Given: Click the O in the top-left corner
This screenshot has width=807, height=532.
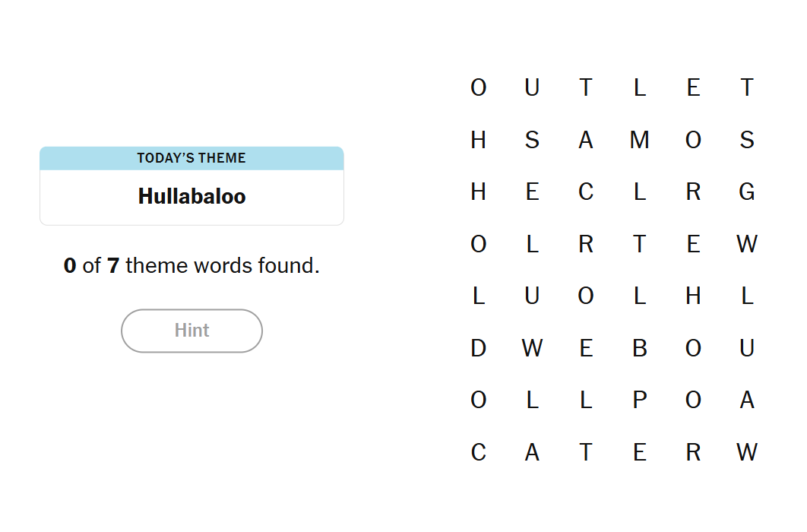Looking at the screenshot, I should coord(478,88).
